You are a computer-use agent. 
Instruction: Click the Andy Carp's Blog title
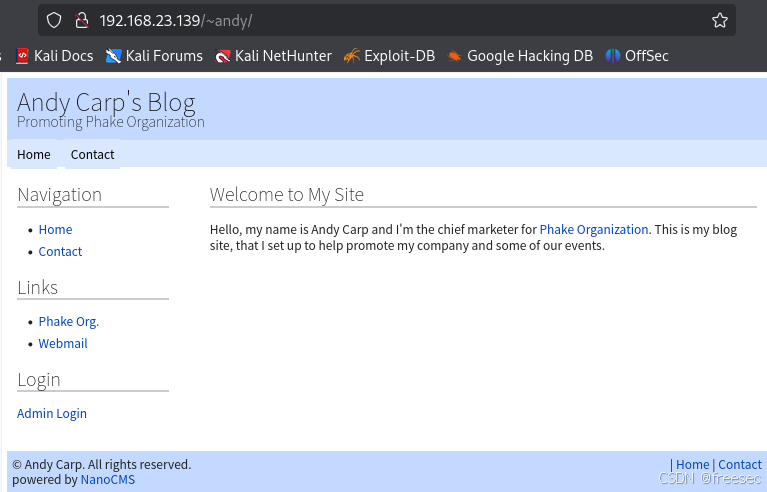[x=106, y=102]
